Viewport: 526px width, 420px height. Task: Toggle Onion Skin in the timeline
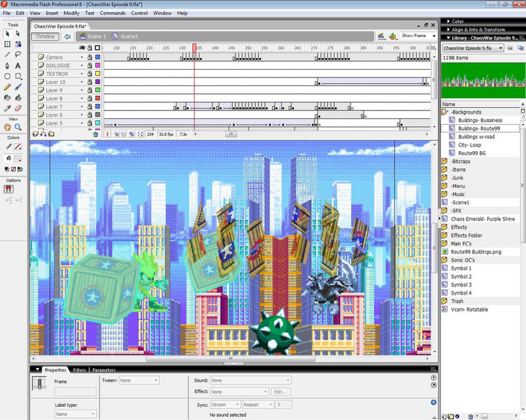pos(116,134)
